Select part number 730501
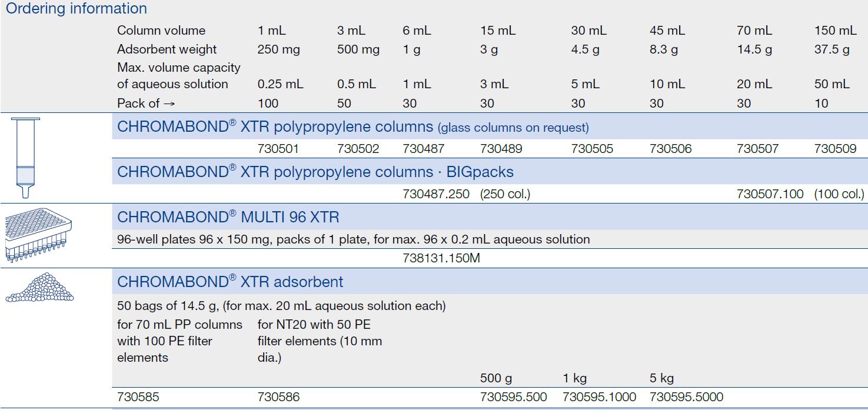 pyautogui.click(x=278, y=149)
